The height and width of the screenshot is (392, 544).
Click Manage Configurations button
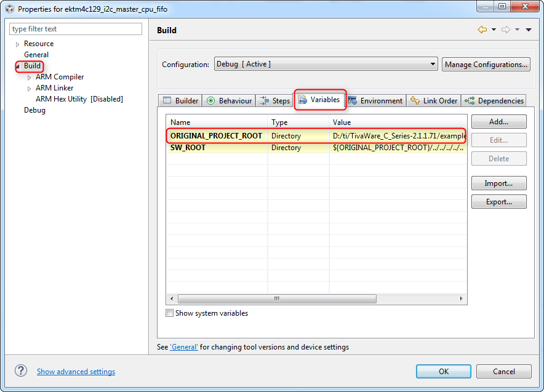[486, 65]
